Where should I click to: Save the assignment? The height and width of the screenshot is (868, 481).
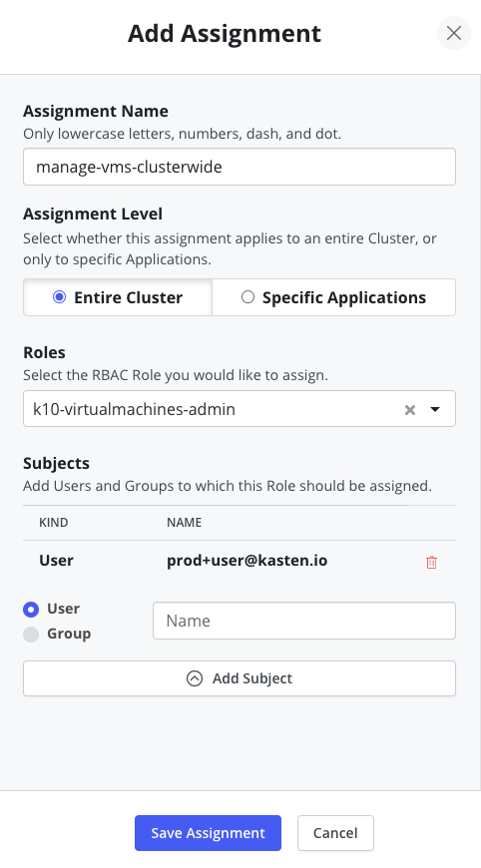click(208, 833)
